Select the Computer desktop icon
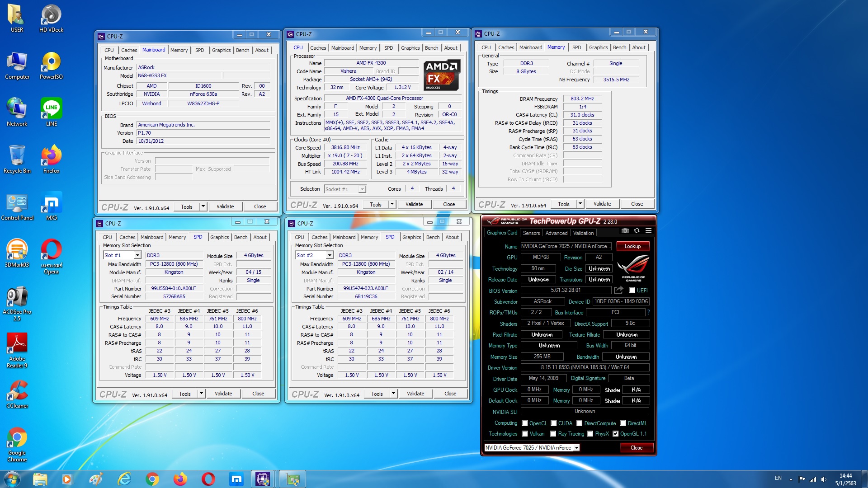 [x=17, y=66]
